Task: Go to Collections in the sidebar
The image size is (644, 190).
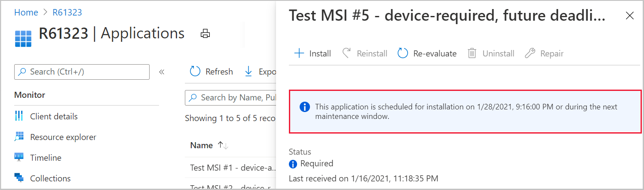Action: pos(50,178)
